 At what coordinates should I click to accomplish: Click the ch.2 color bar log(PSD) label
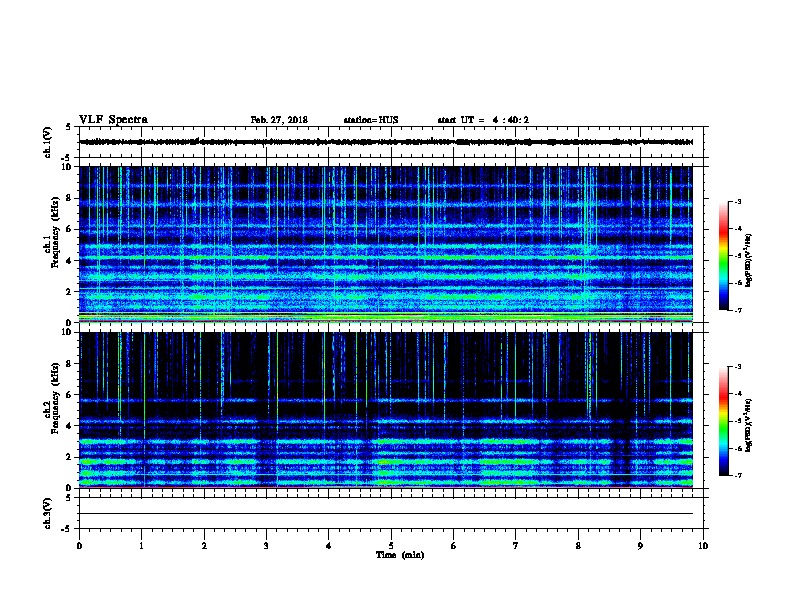click(748, 425)
